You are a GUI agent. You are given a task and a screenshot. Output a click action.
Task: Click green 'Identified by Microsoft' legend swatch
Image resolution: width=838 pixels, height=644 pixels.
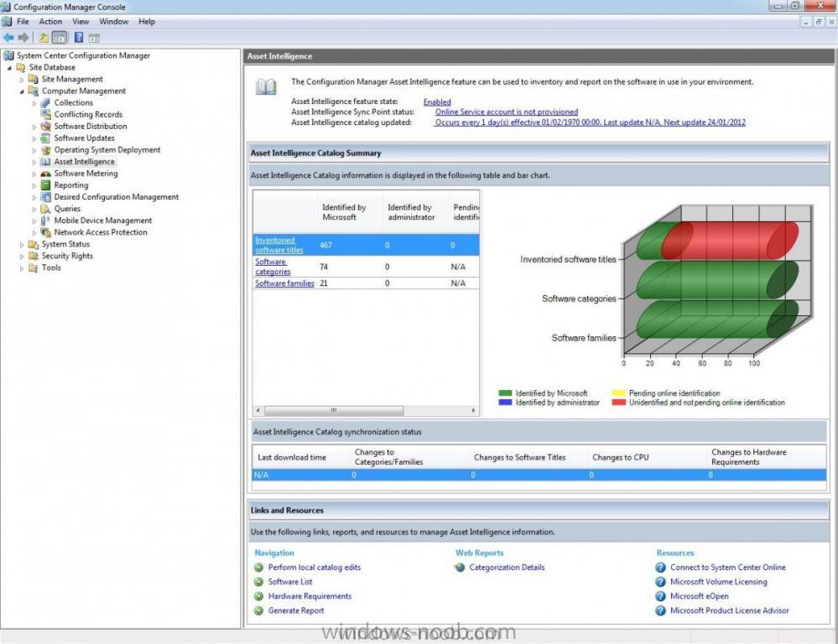(505, 393)
